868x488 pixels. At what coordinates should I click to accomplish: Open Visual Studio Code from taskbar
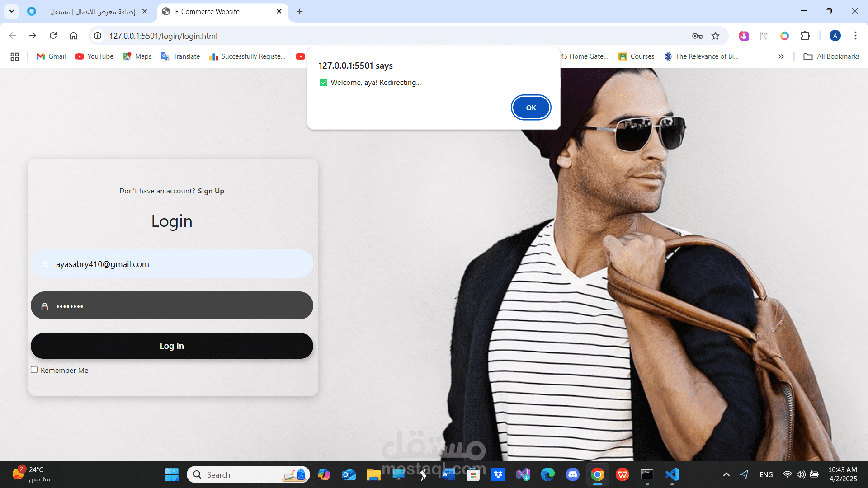pos(672,474)
